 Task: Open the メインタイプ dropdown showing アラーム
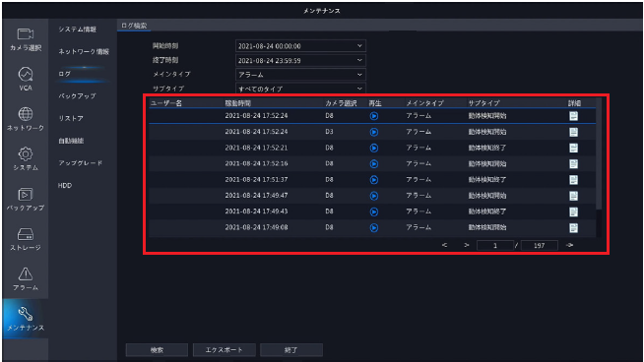point(300,75)
